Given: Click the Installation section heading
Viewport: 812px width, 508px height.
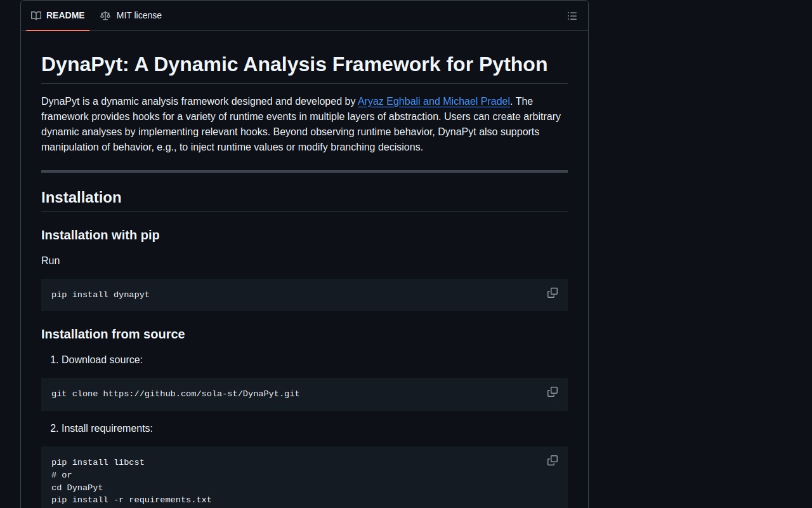Looking at the screenshot, I should (x=81, y=197).
